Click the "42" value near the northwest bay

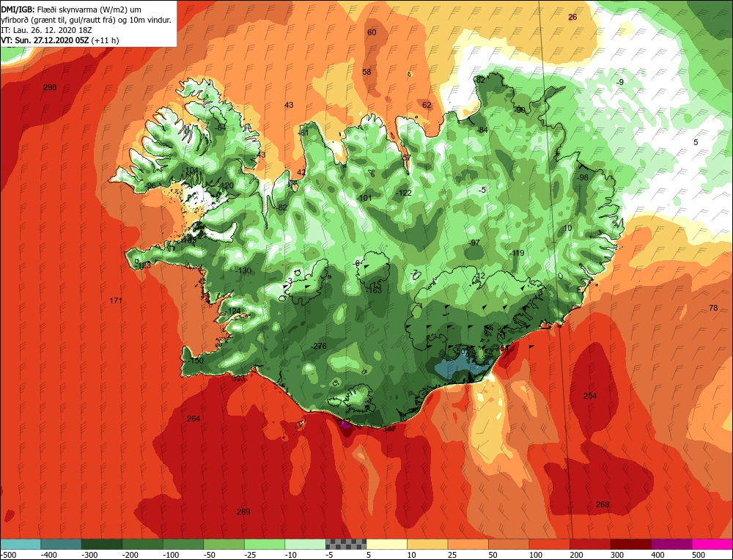(301, 172)
